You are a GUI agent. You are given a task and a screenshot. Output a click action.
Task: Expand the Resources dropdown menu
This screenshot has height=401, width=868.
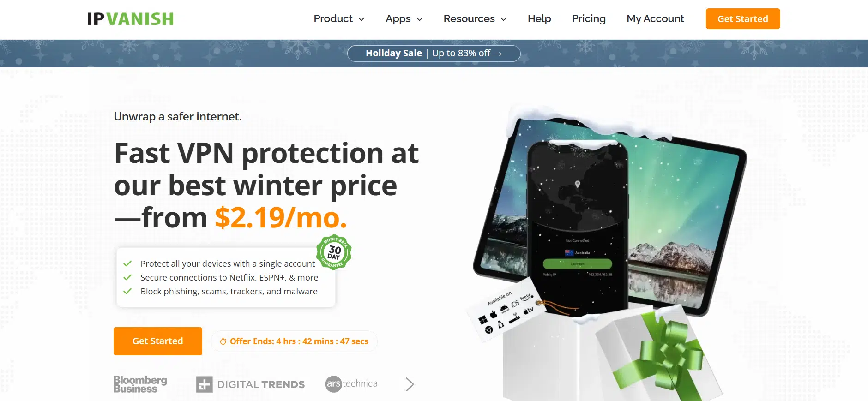pyautogui.click(x=475, y=19)
